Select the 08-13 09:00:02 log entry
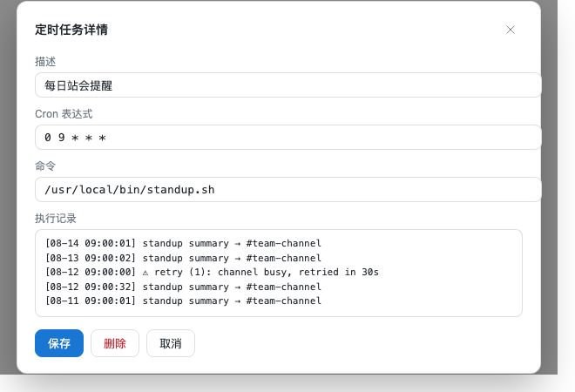 click(x=183, y=258)
